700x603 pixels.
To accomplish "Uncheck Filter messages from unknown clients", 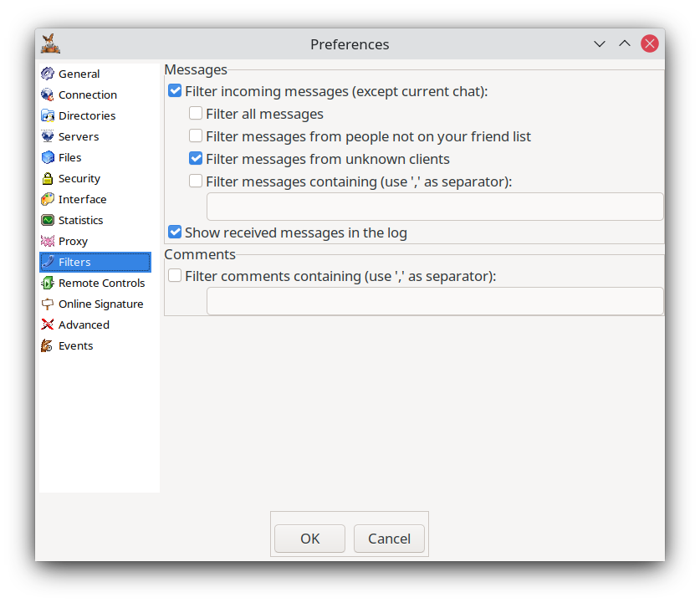I will pos(196,158).
